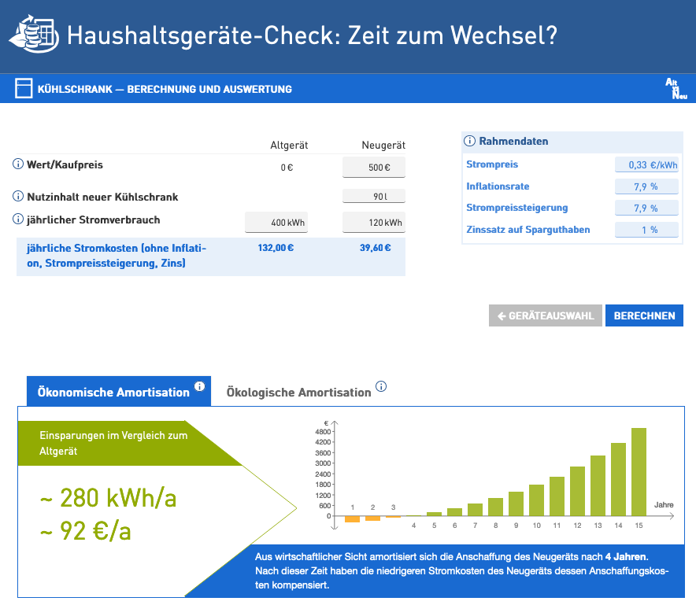Edit Altgerät Stromverbrauch 400 kWh field
The width and height of the screenshot is (696, 616).
[276, 222]
